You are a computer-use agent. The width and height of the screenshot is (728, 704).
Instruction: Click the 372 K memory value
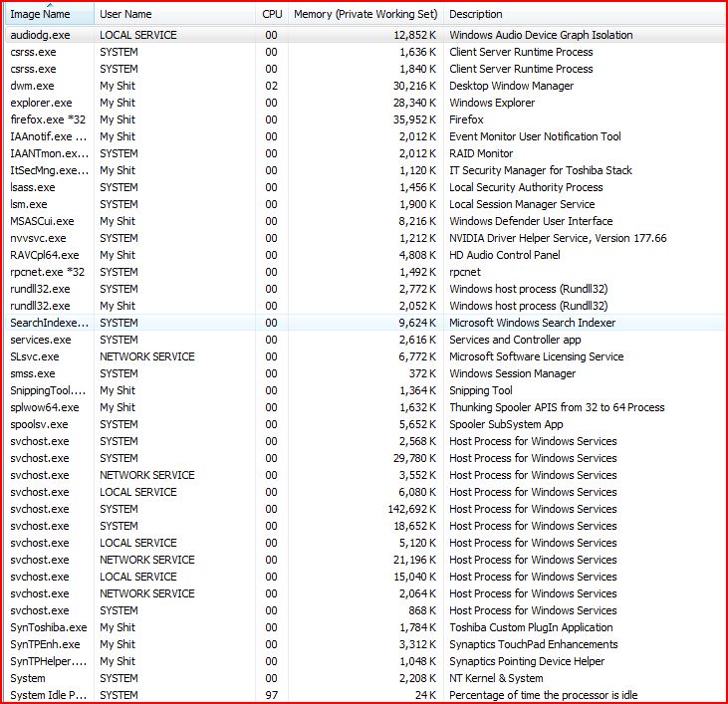pyautogui.click(x=422, y=373)
